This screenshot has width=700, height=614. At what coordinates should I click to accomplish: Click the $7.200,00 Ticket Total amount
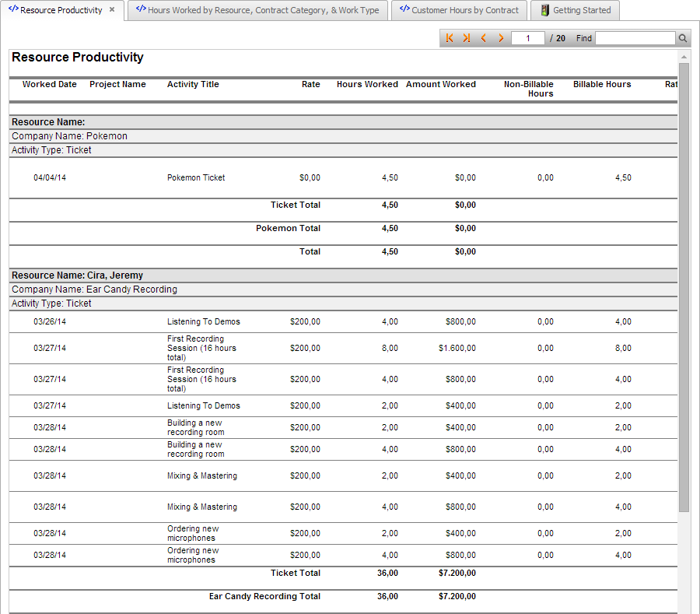tap(457, 573)
